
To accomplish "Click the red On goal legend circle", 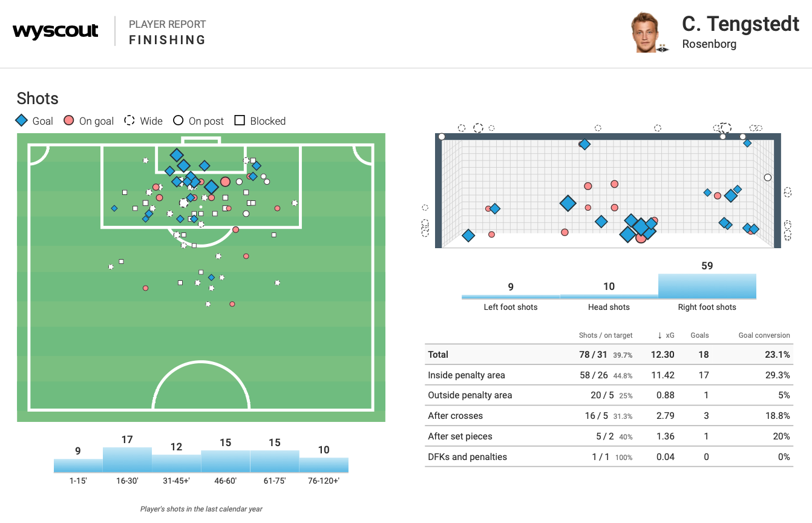I will click(69, 120).
